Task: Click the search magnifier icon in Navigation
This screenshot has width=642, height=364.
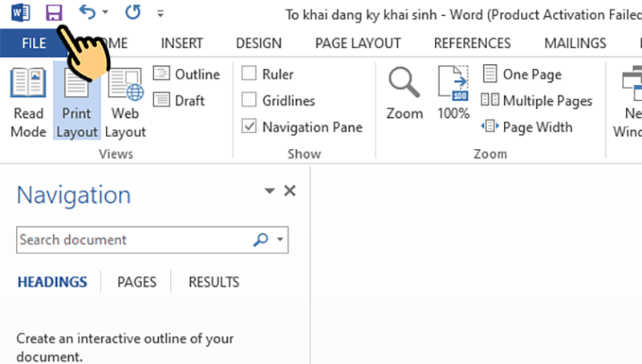Action: [x=260, y=240]
